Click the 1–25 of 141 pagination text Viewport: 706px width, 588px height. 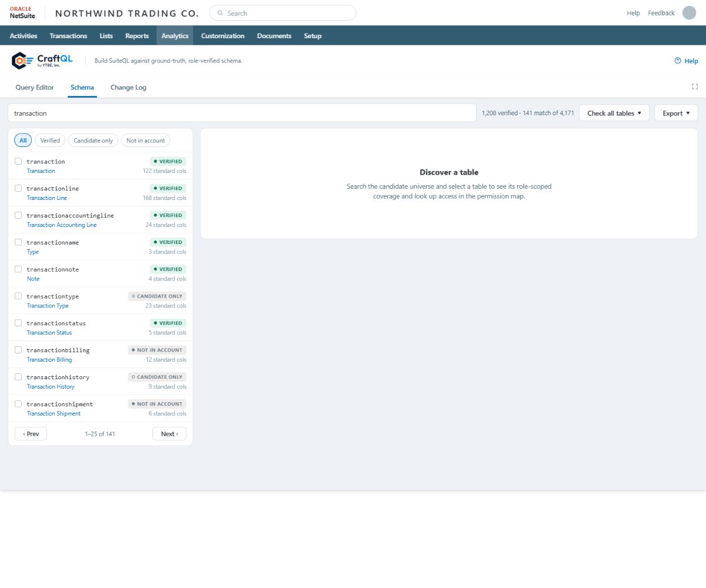[x=100, y=434]
